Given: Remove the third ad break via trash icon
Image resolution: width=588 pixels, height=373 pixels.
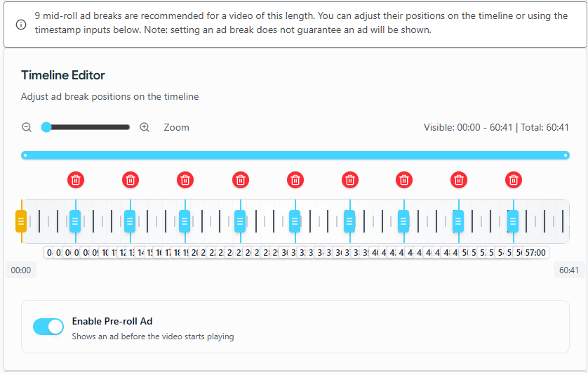Looking at the screenshot, I should point(185,180).
